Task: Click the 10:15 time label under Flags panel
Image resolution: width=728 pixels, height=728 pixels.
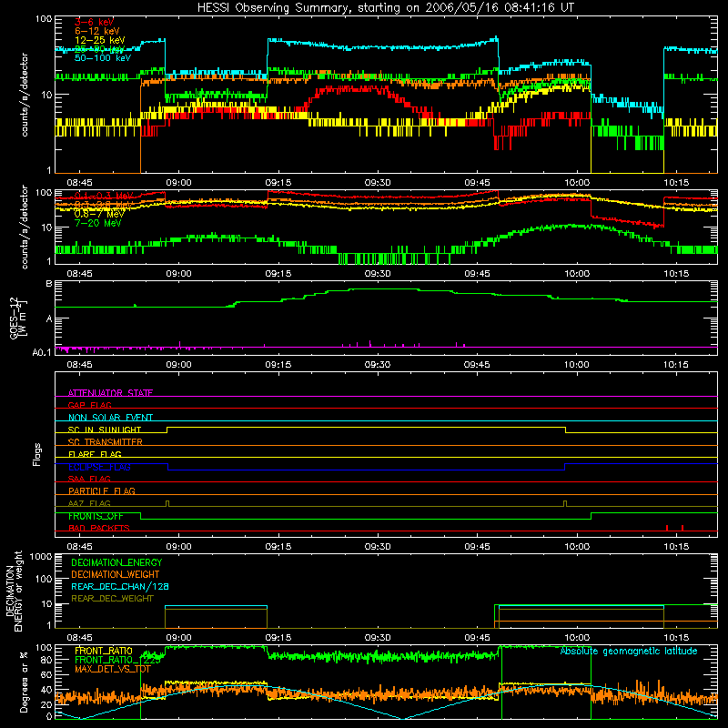Action: tap(676, 547)
